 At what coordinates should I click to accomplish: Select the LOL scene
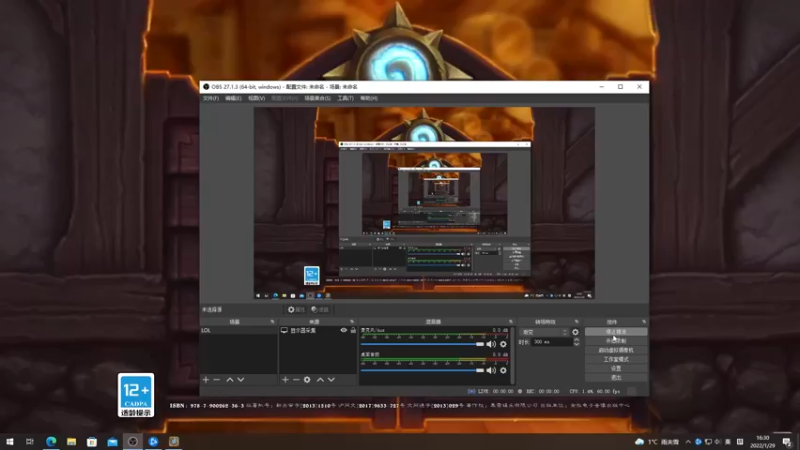(x=239, y=330)
